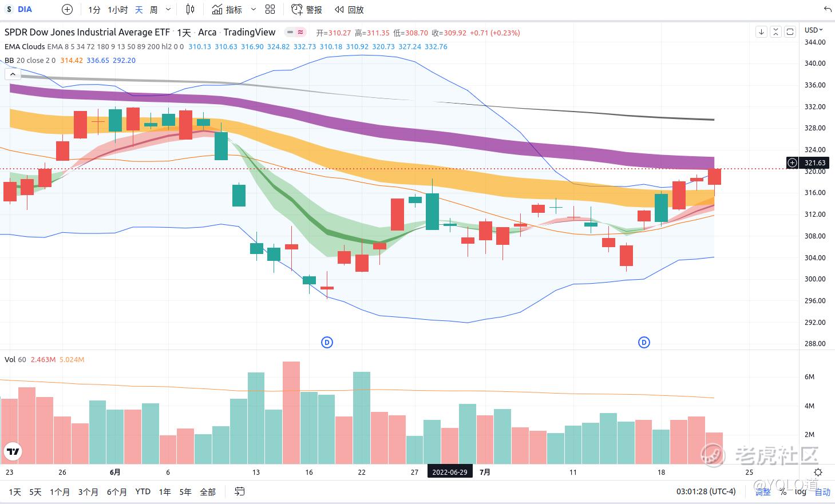Click the 344.00 price axis label
Screen dimensions: 835x504
point(815,42)
